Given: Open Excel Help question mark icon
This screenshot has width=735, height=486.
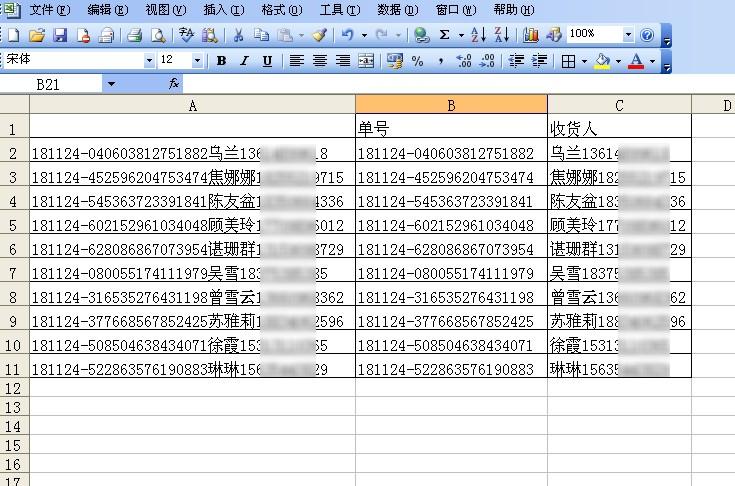Looking at the screenshot, I should pyautogui.click(x=647, y=35).
